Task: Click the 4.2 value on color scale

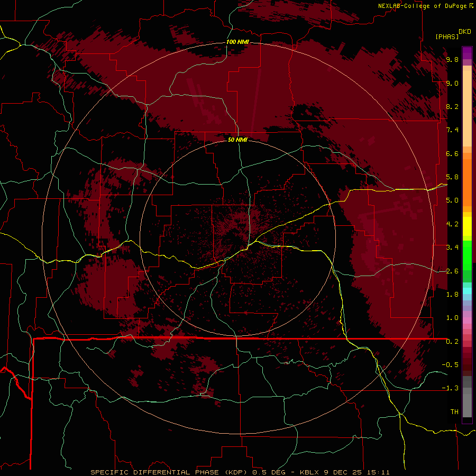Action: [x=452, y=224]
